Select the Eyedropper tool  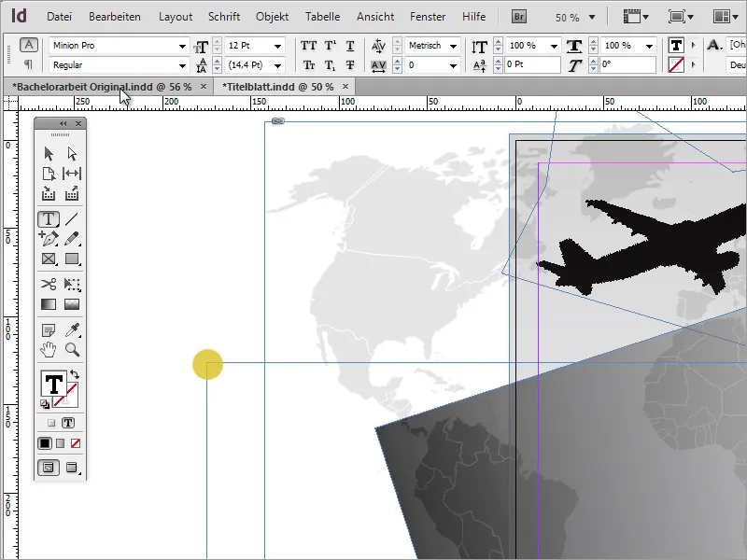(72, 329)
